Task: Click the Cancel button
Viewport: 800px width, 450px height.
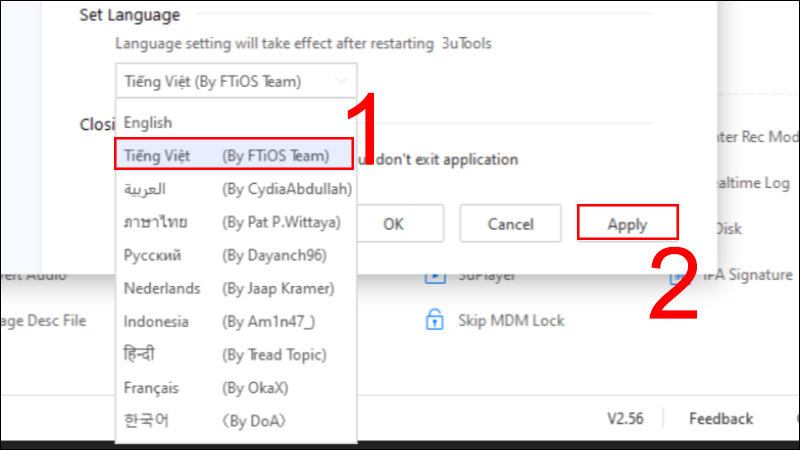Action: pos(510,223)
